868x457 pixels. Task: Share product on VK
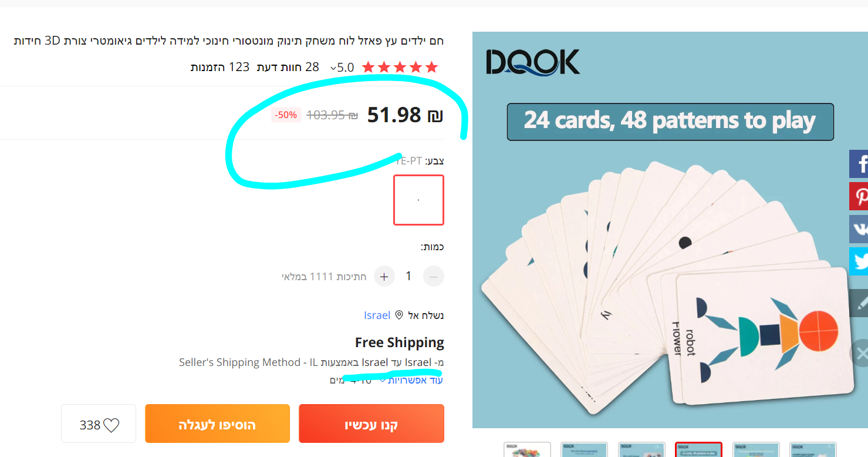(x=859, y=229)
